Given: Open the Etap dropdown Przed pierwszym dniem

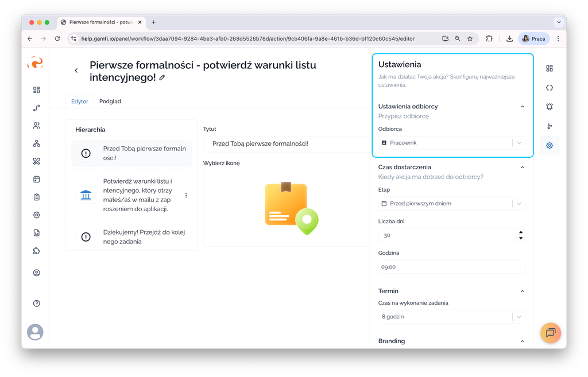Looking at the screenshot, I should (451, 204).
